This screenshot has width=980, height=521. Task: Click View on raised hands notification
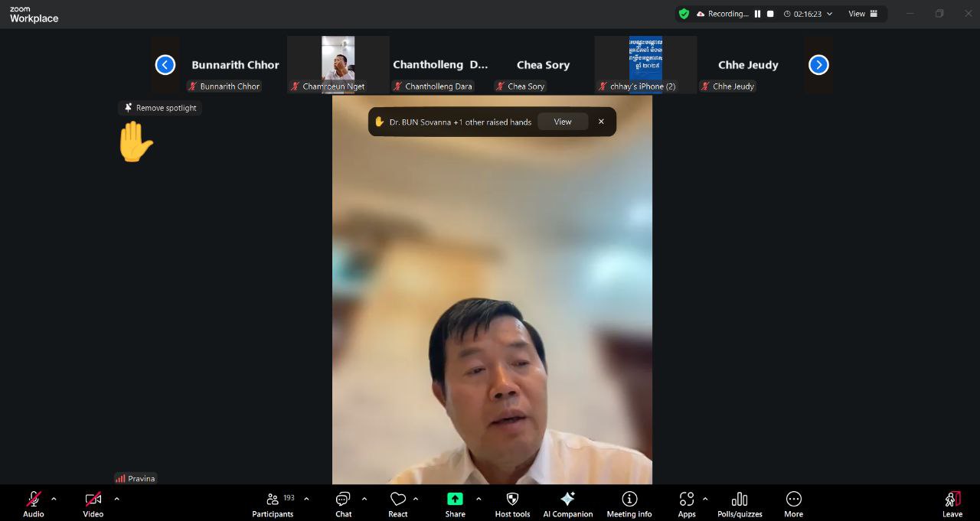(x=562, y=122)
